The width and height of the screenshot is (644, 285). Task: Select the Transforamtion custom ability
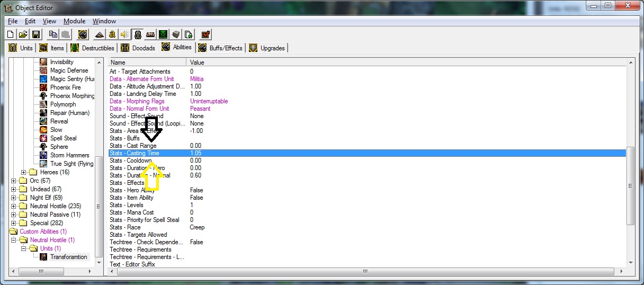point(68,257)
